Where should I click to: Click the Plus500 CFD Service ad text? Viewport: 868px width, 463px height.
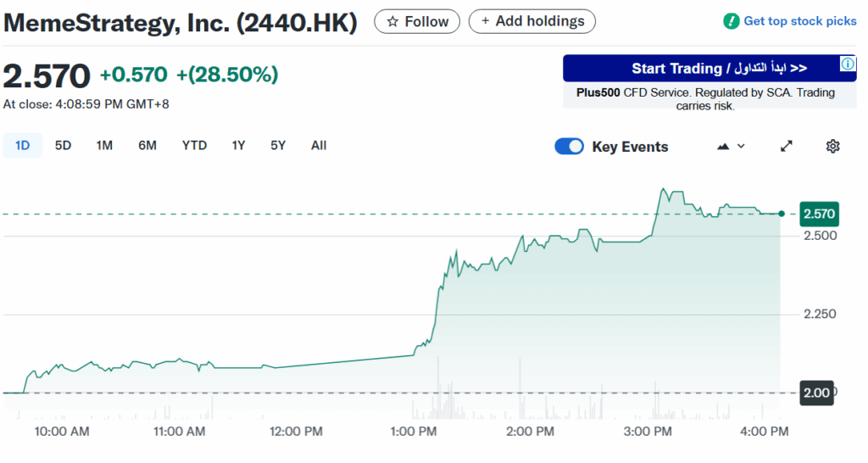[705, 98]
